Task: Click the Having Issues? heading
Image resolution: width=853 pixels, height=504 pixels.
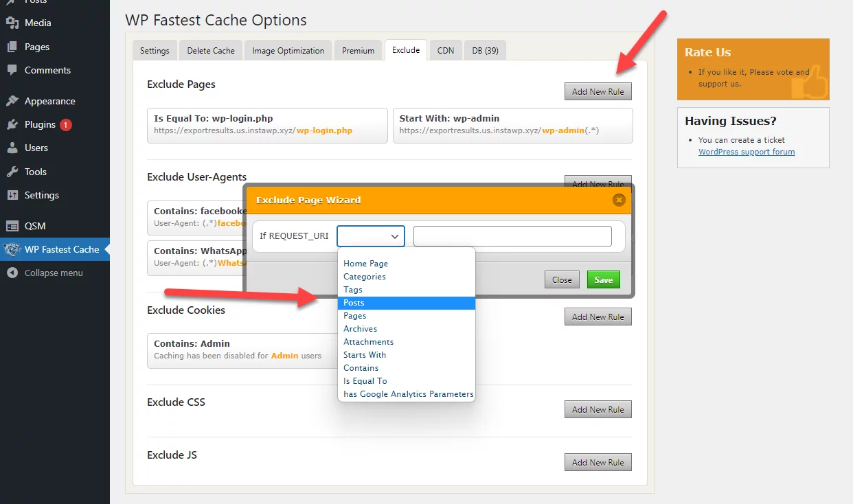Action: [x=731, y=121]
